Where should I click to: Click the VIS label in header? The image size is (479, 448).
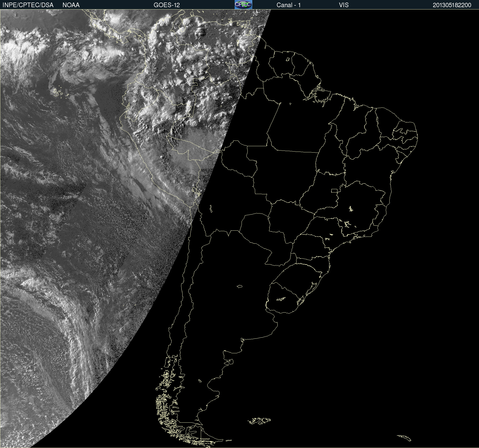coord(344,5)
